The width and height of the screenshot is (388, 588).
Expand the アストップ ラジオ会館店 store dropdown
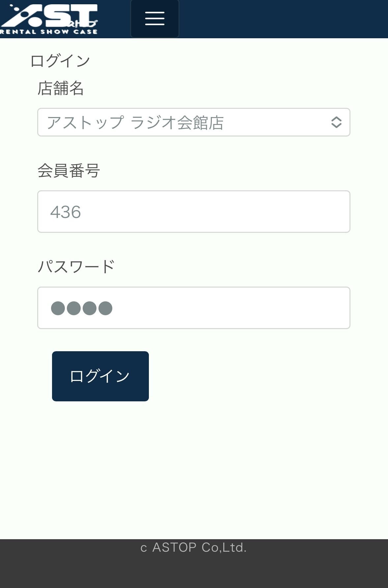pyautogui.click(x=184, y=122)
